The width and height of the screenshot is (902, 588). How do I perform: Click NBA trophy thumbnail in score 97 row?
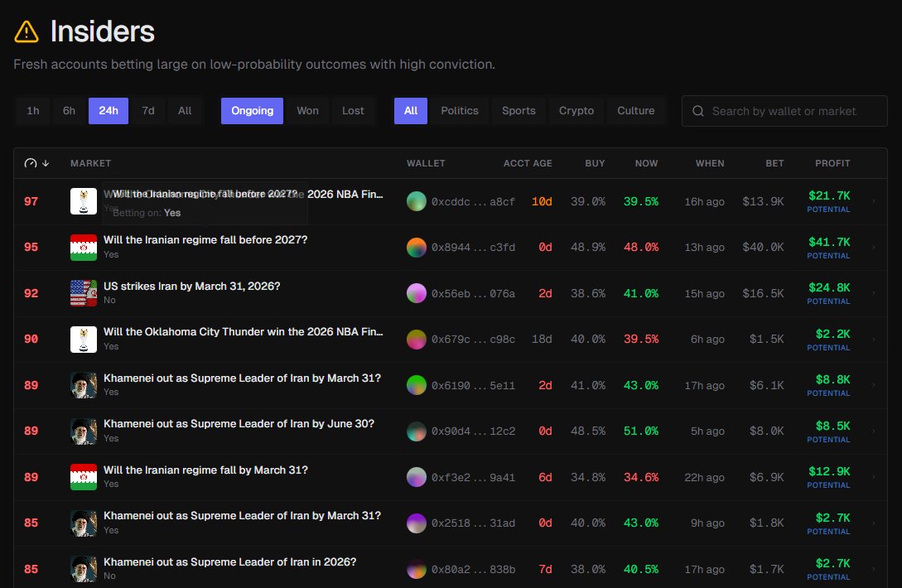pos(84,201)
